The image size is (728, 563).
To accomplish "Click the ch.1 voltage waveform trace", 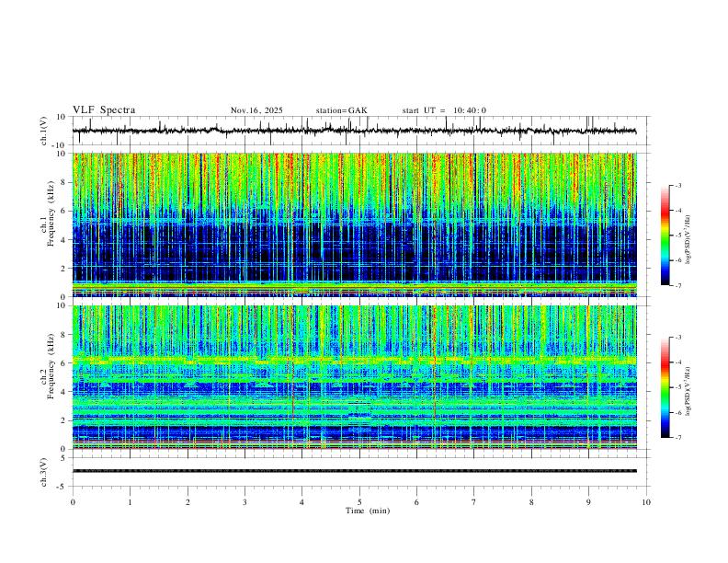I will (x=355, y=131).
